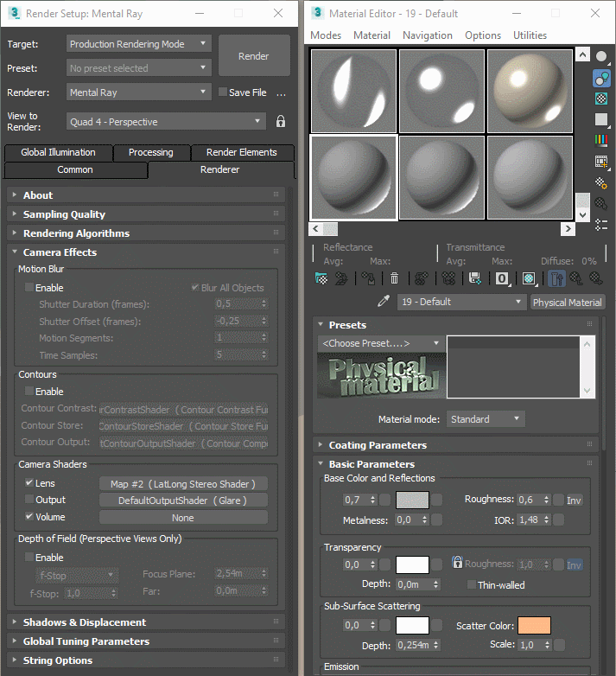The height and width of the screenshot is (676, 616).
Task: Uncheck the Volume camera shader checkbox
Action: coord(29,516)
